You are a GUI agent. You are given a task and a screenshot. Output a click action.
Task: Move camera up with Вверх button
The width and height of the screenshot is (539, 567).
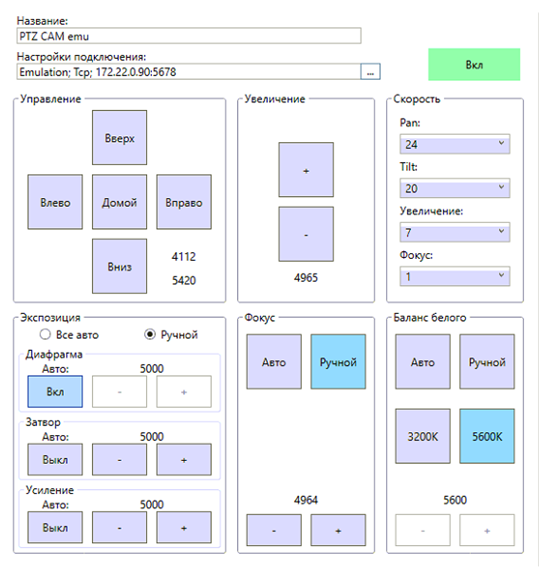119,138
